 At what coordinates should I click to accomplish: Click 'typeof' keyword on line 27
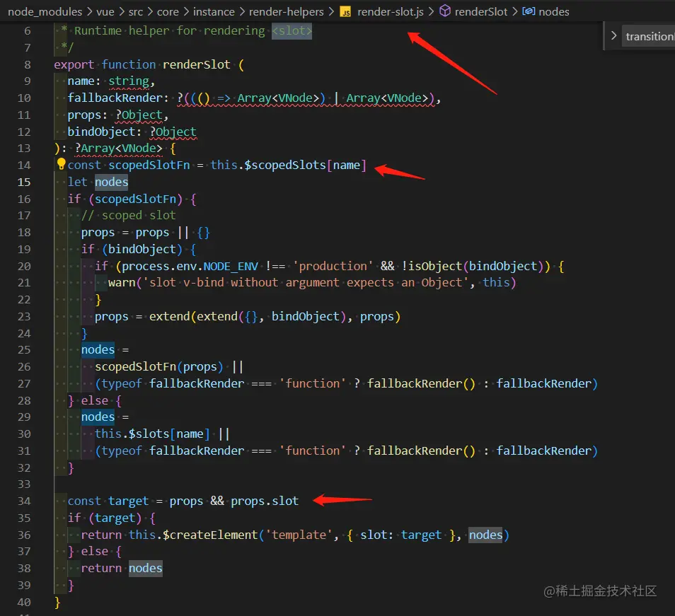(x=122, y=384)
